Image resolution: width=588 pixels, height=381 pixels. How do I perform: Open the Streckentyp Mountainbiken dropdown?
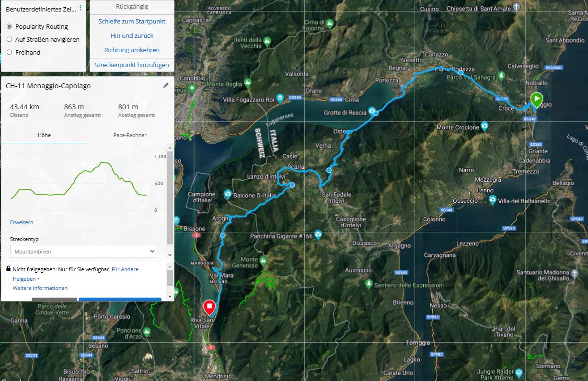[x=83, y=251]
